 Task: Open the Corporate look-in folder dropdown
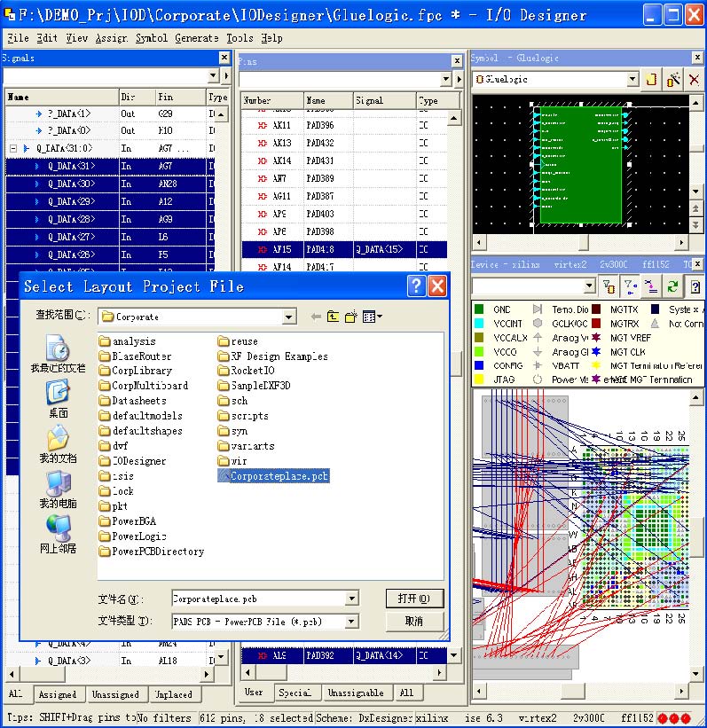pos(288,317)
